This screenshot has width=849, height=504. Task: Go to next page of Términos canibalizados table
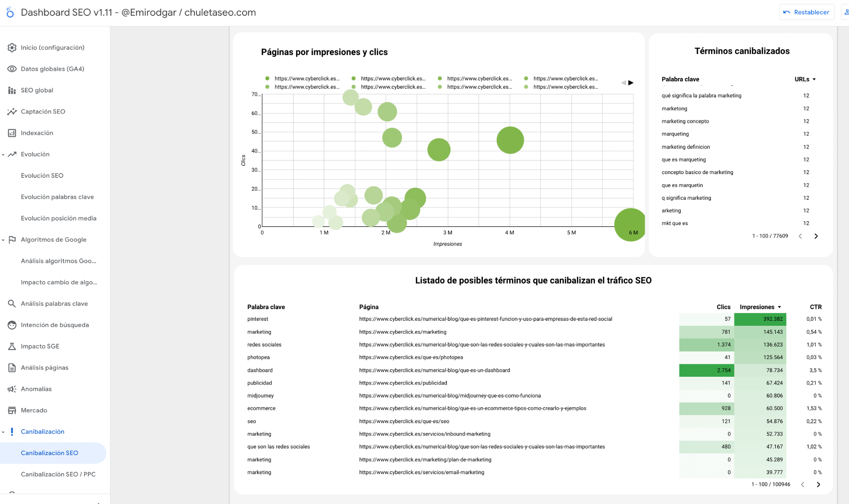pos(816,236)
